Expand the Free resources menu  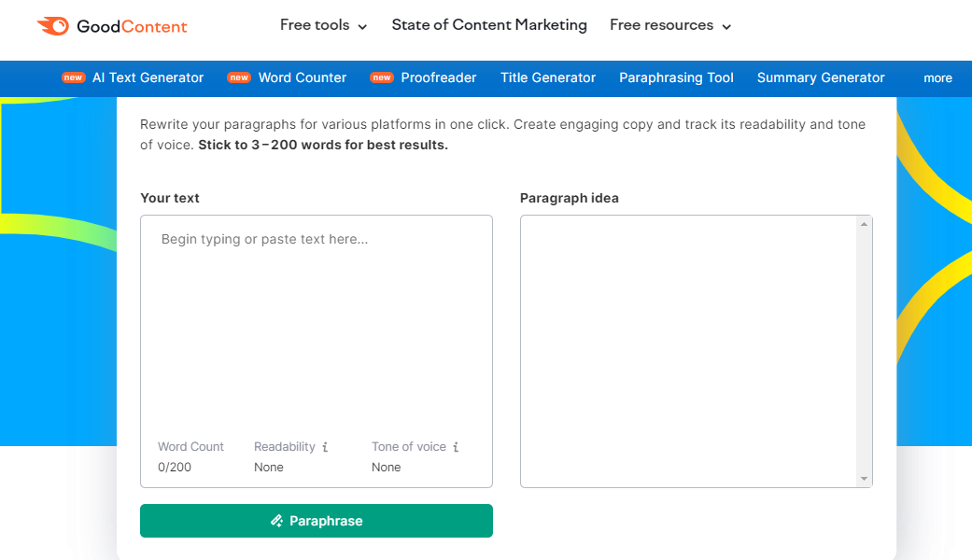click(669, 25)
